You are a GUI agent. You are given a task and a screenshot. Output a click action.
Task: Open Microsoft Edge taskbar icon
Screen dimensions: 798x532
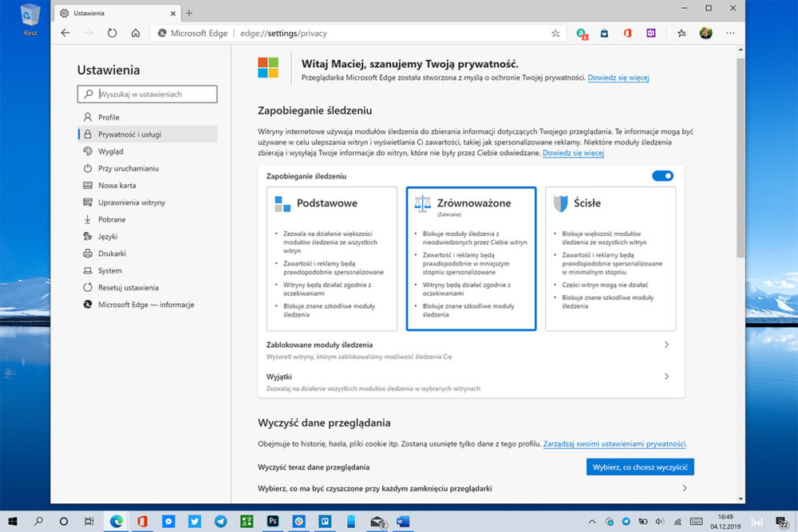point(117,522)
